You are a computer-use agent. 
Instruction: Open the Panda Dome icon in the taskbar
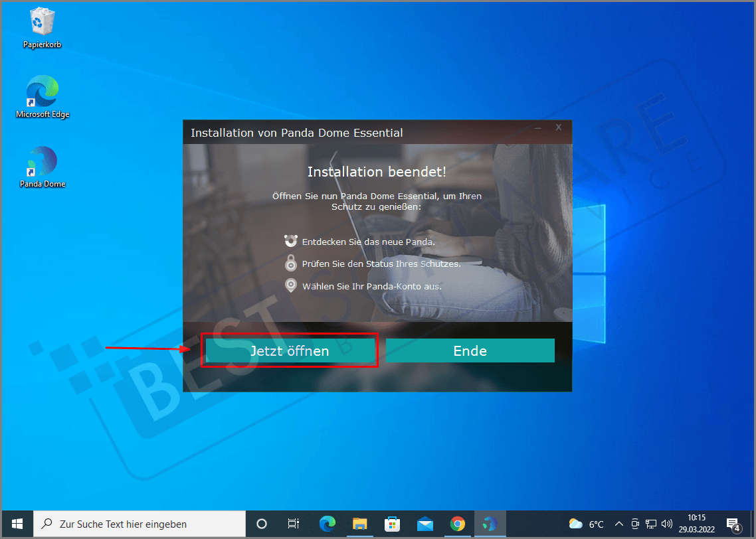click(x=490, y=524)
